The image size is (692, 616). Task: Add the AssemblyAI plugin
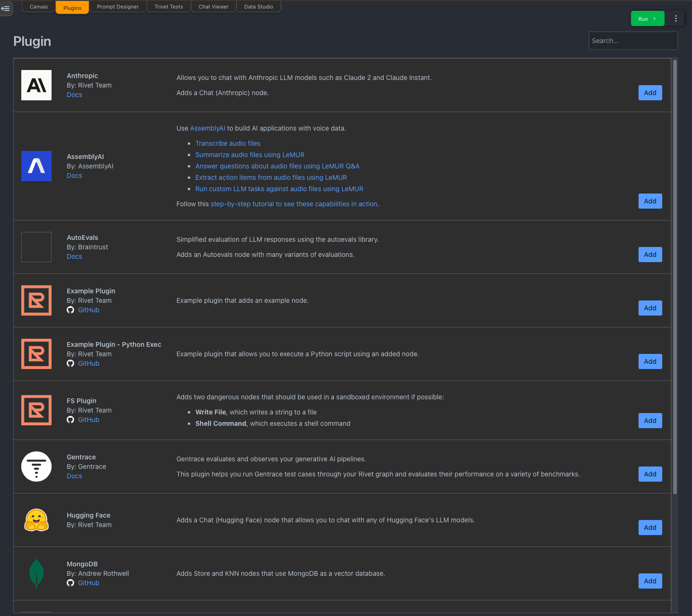tap(650, 201)
